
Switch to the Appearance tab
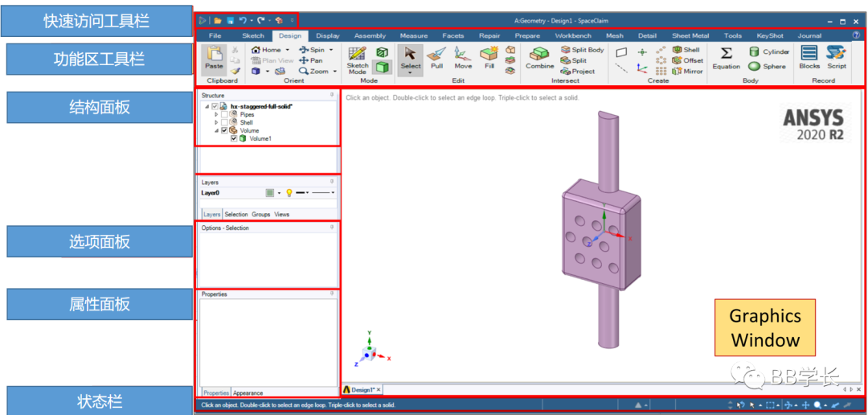click(248, 392)
